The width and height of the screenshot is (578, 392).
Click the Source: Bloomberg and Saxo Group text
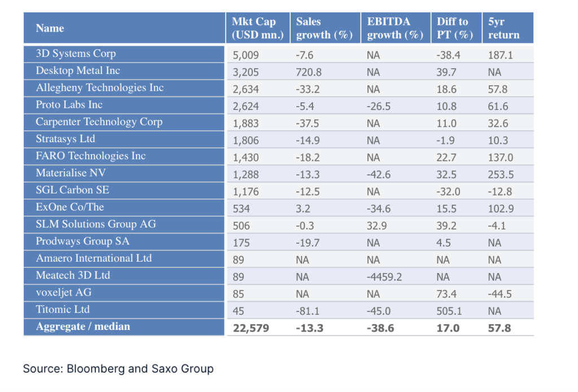click(x=118, y=369)
